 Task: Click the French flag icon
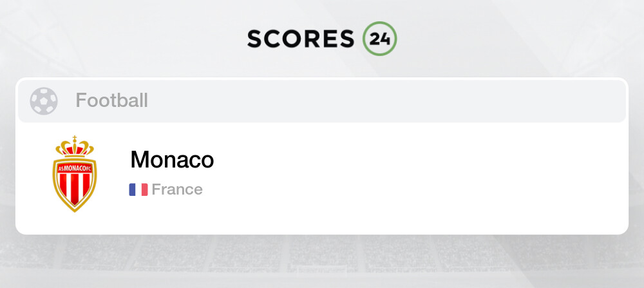pyautogui.click(x=138, y=189)
